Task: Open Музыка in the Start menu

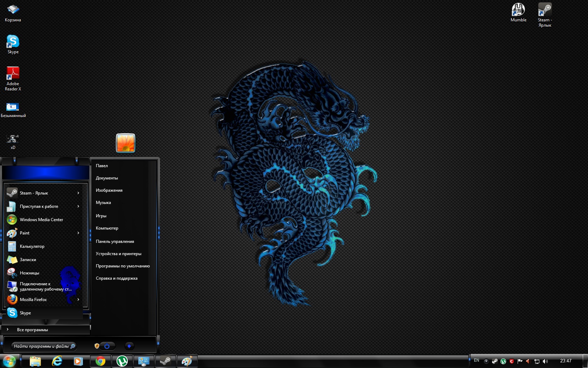Action: 103,203
